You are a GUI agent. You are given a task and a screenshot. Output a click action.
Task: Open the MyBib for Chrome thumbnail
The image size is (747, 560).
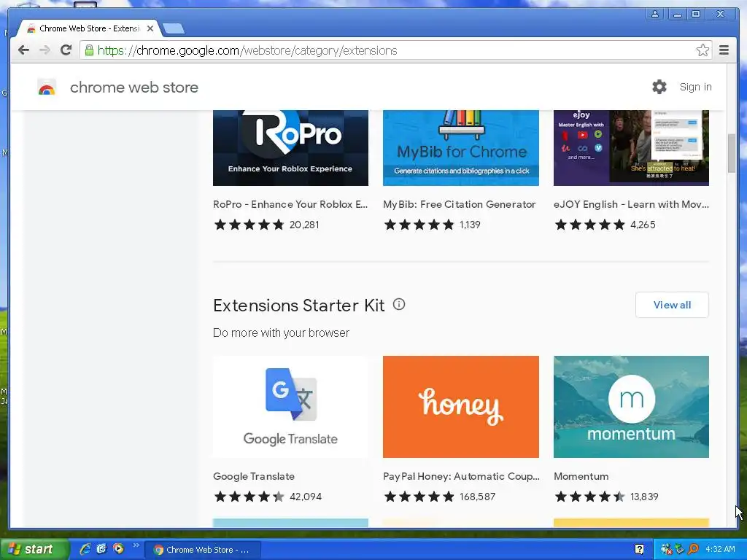(x=461, y=148)
